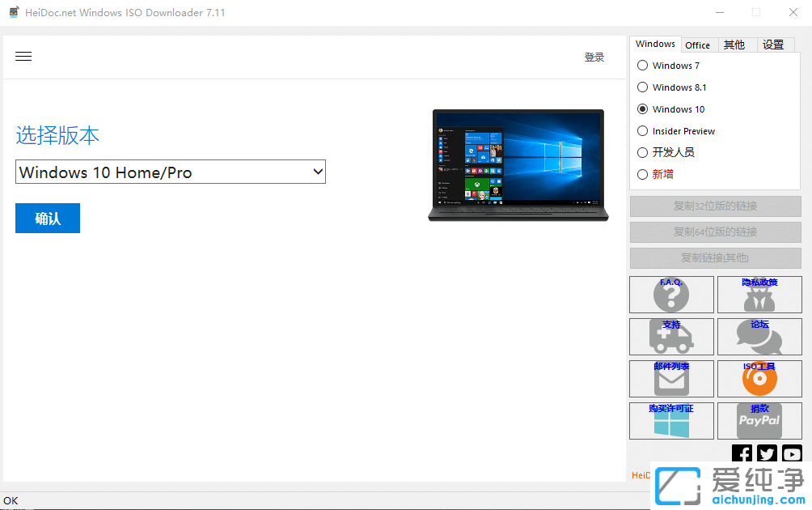Open the 设置 settings tab

(774, 45)
